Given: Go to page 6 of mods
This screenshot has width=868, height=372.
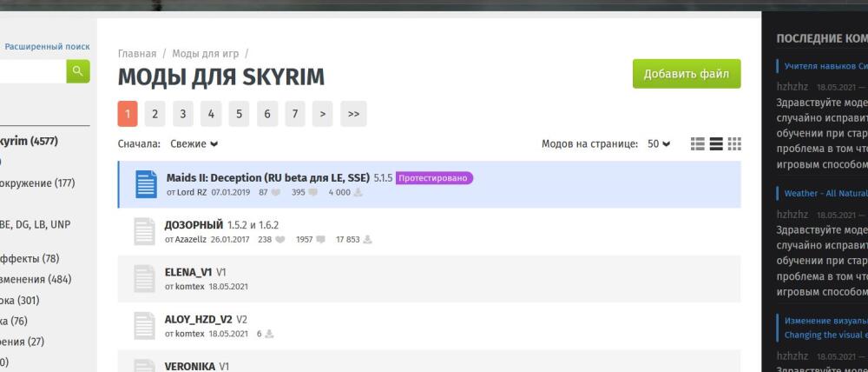Looking at the screenshot, I should 266,114.
